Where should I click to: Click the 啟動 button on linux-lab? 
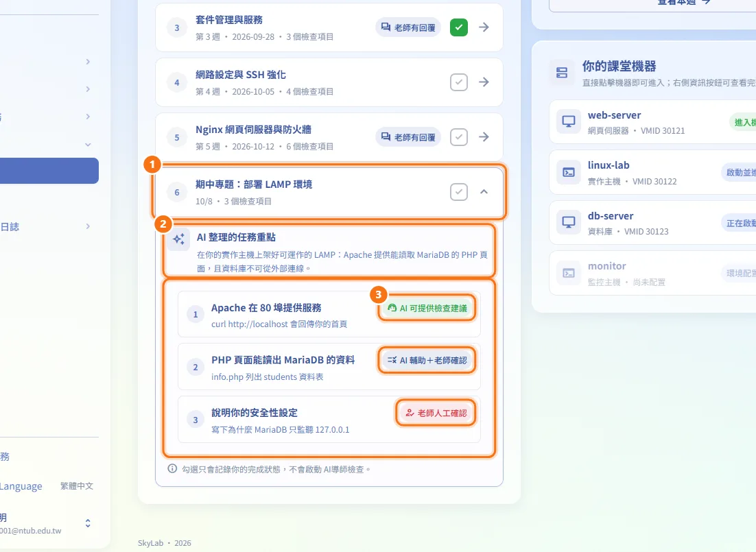(739, 173)
